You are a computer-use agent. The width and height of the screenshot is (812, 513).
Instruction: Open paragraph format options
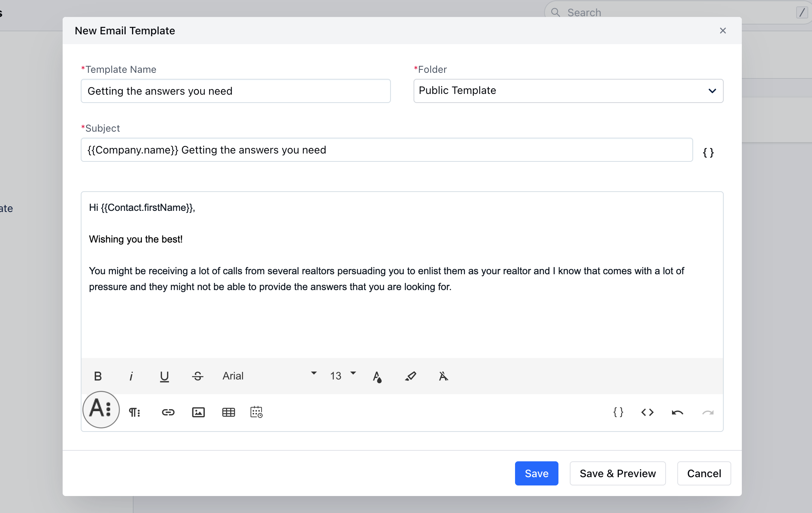pos(134,412)
